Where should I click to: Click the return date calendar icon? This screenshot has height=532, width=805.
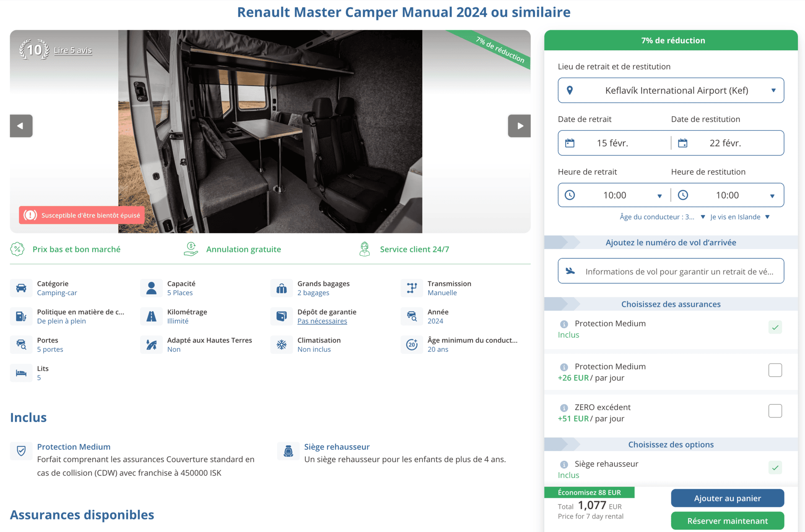pos(683,143)
